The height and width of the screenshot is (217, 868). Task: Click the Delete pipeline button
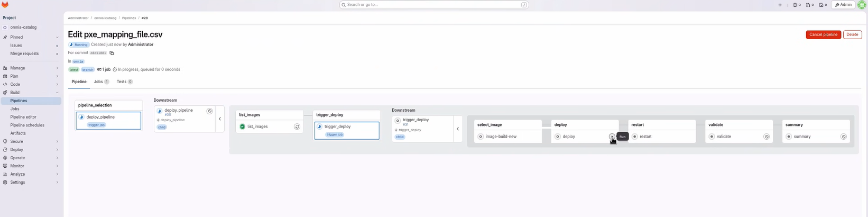[x=852, y=34]
